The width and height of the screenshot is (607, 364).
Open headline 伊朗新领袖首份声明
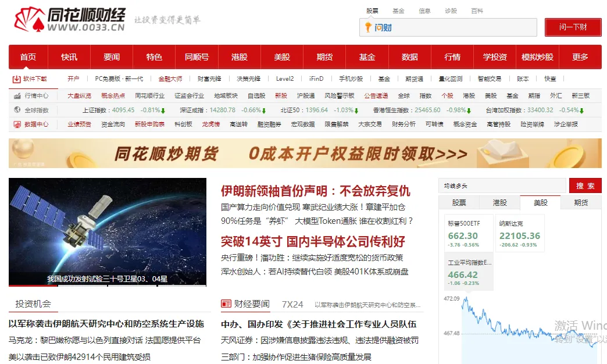(x=315, y=191)
